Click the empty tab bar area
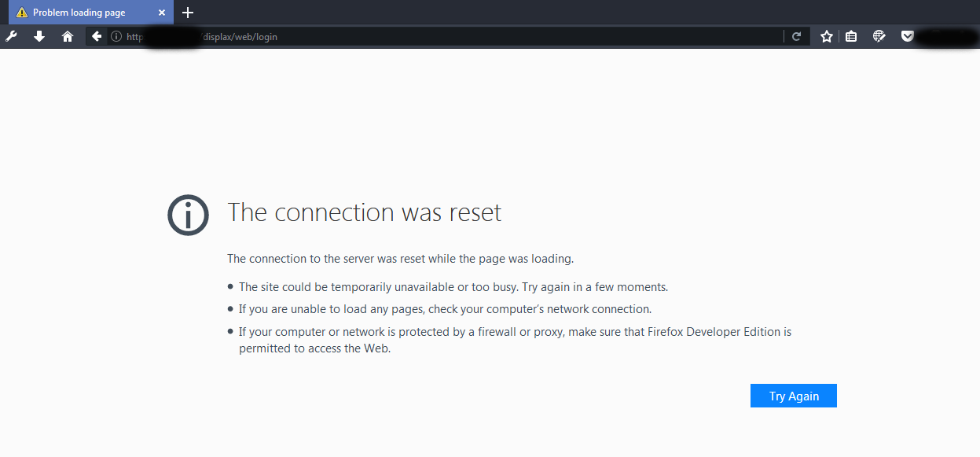 click(x=472, y=12)
